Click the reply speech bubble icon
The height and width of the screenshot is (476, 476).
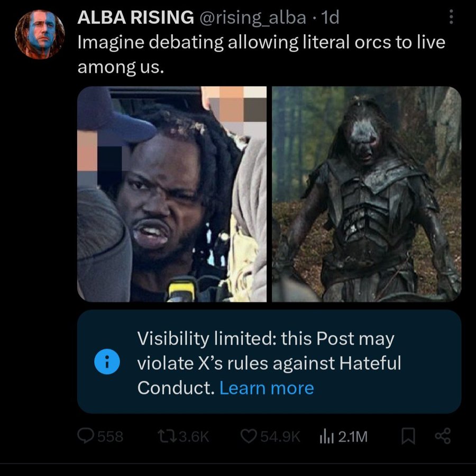coord(85,435)
